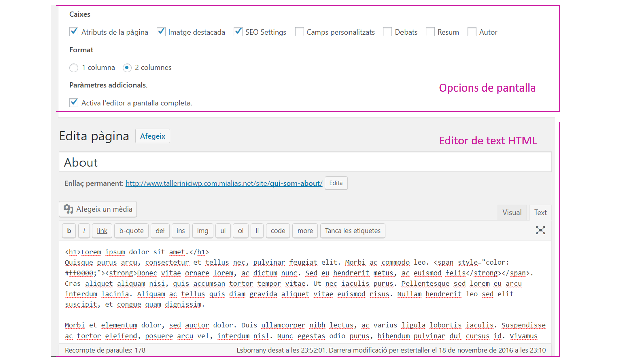Switch to the Text editor tab
The width and height of the screenshot is (644, 362).
540,213
